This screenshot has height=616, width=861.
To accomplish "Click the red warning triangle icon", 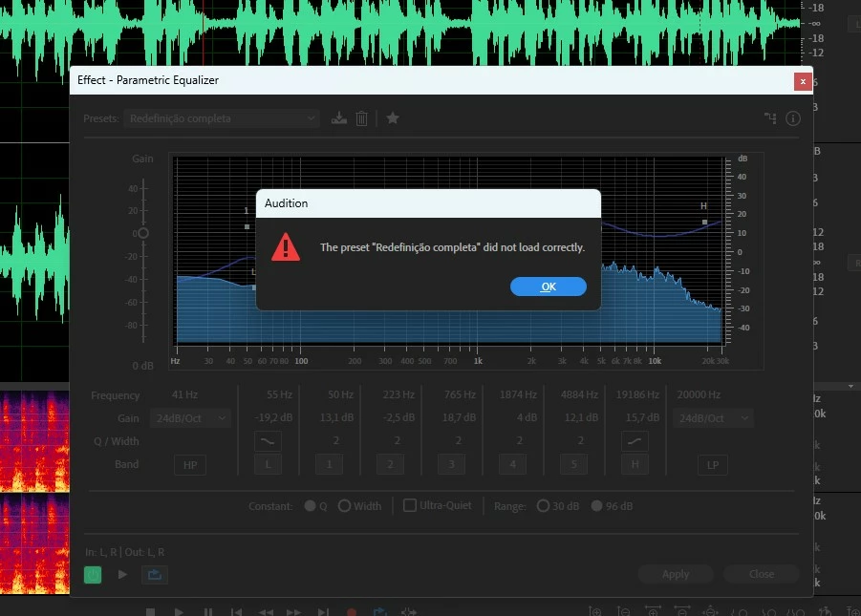I will coord(286,247).
